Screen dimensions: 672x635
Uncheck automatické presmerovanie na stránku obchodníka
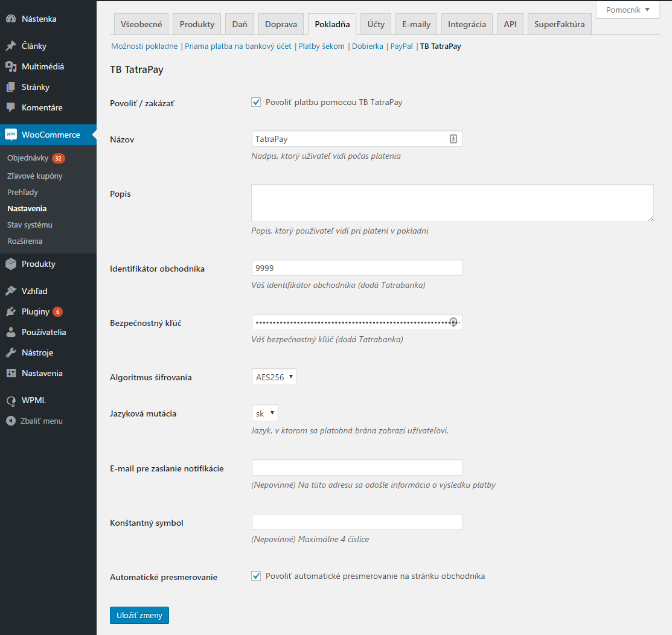pyautogui.click(x=256, y=575)
